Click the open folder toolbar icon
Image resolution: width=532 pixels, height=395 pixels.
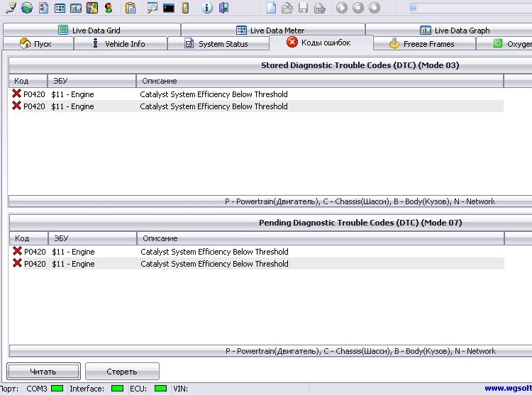(x=287, y=9)
